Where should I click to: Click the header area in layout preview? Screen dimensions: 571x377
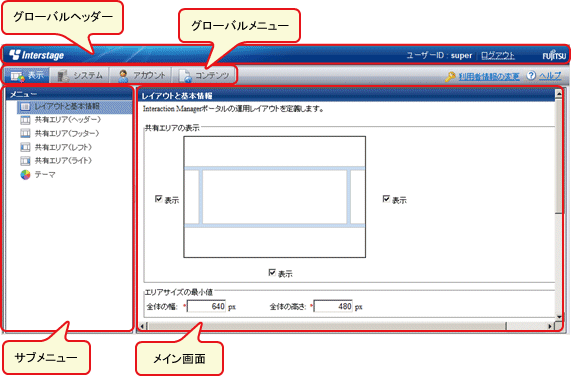tap(275, 152)
